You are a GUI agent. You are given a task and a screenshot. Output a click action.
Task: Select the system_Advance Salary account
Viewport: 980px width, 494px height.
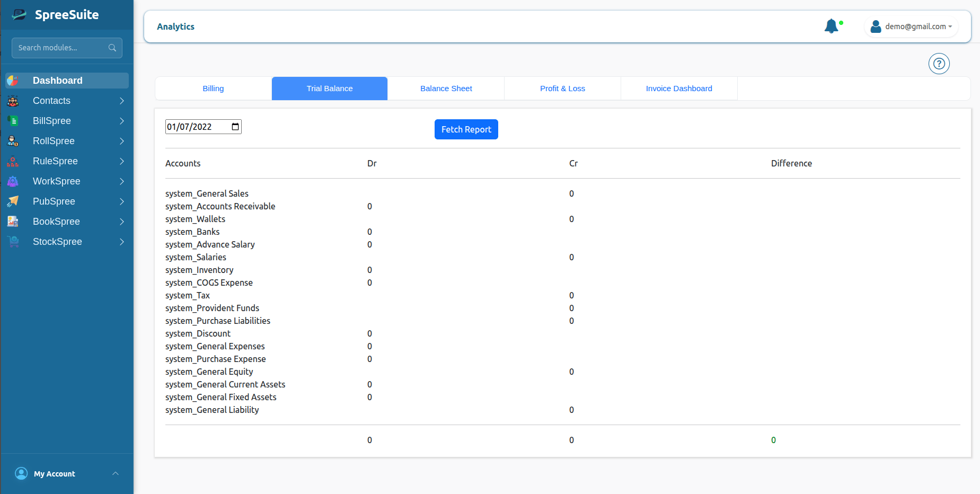point(210,244)
